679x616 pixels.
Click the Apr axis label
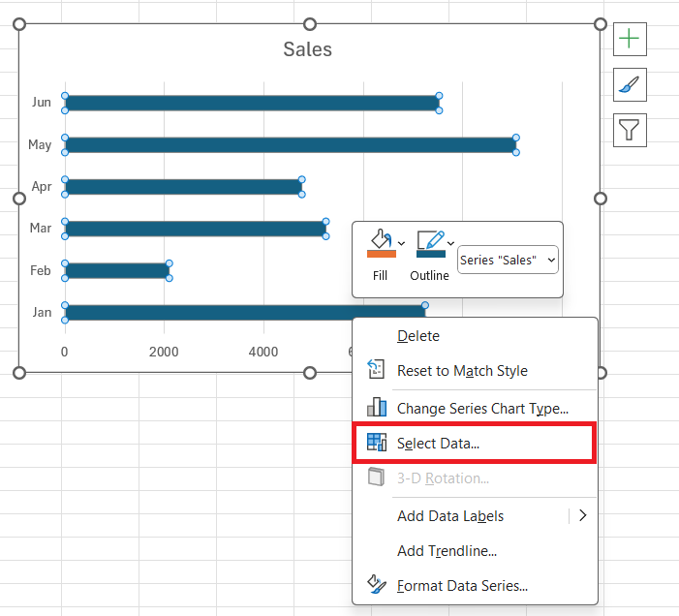42,187
